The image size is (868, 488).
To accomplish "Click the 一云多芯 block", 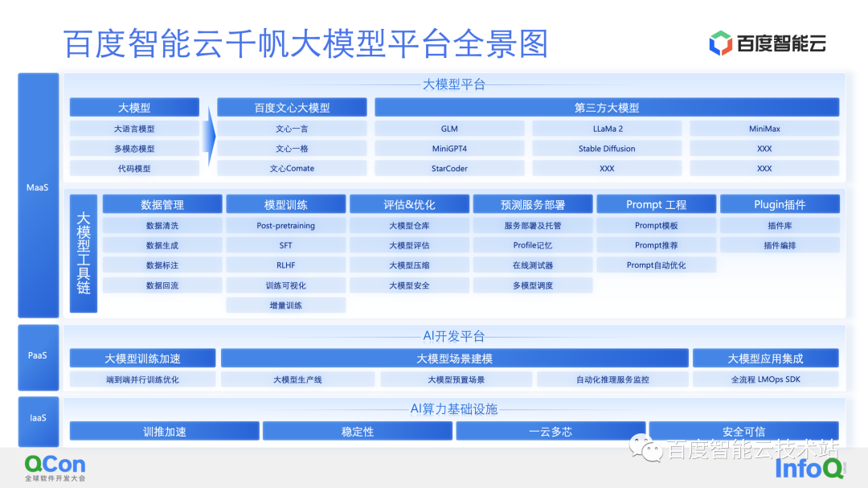I will tap(551, 431).
